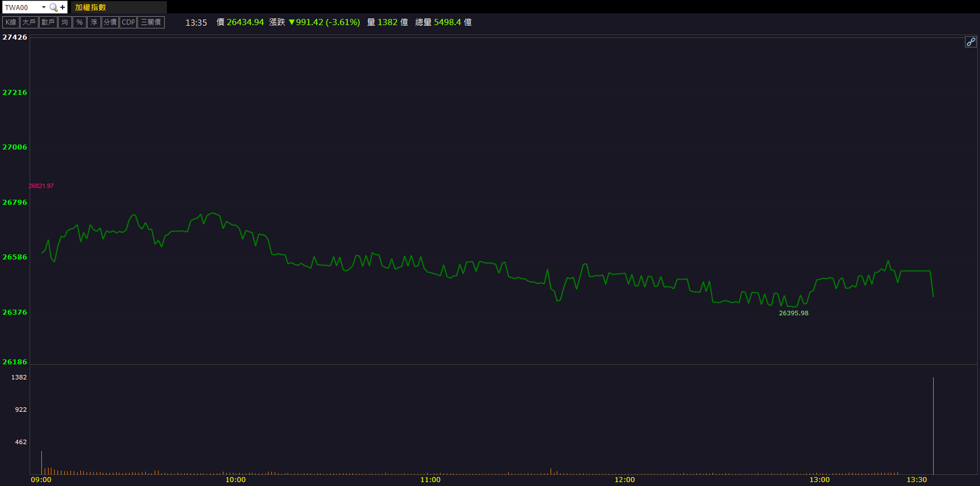Click the 13:30 time axis marker
The width and height of the screenshot is (980, 486).
tap(916, 480)
